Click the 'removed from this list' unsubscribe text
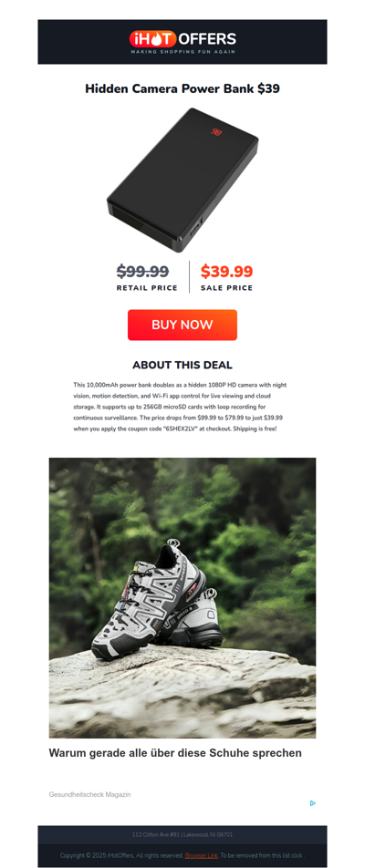 coord(261,855)
